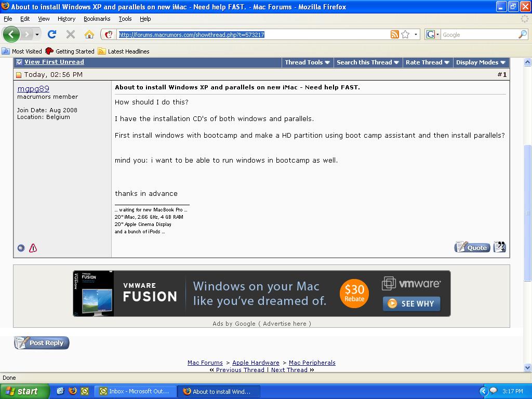Open the recent pages history dropdown arrow
The height and width of the screenshot is (399, 532).
coord(37,34)
